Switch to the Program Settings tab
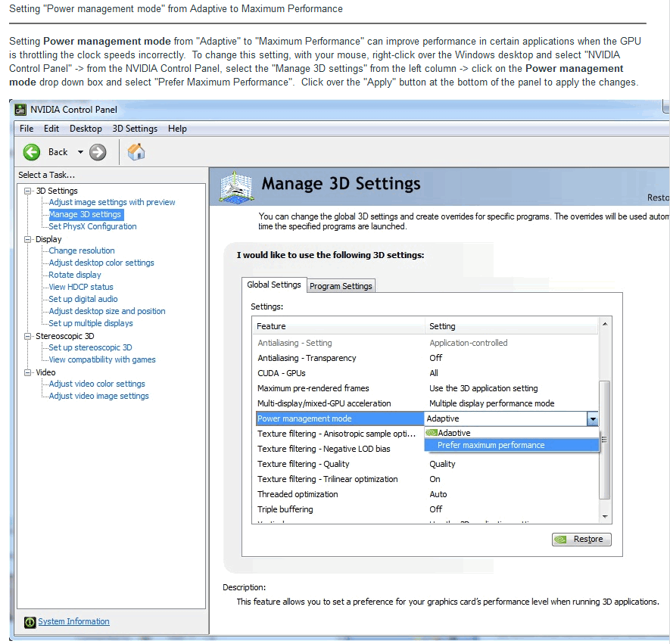The width and height of the screenshot is (670, 644). pos(341,286)
